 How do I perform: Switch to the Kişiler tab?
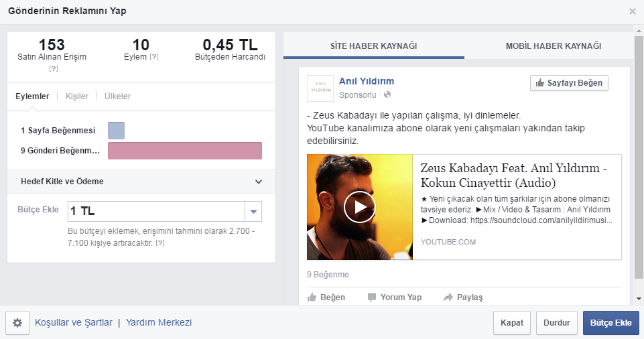coord(77,96)
